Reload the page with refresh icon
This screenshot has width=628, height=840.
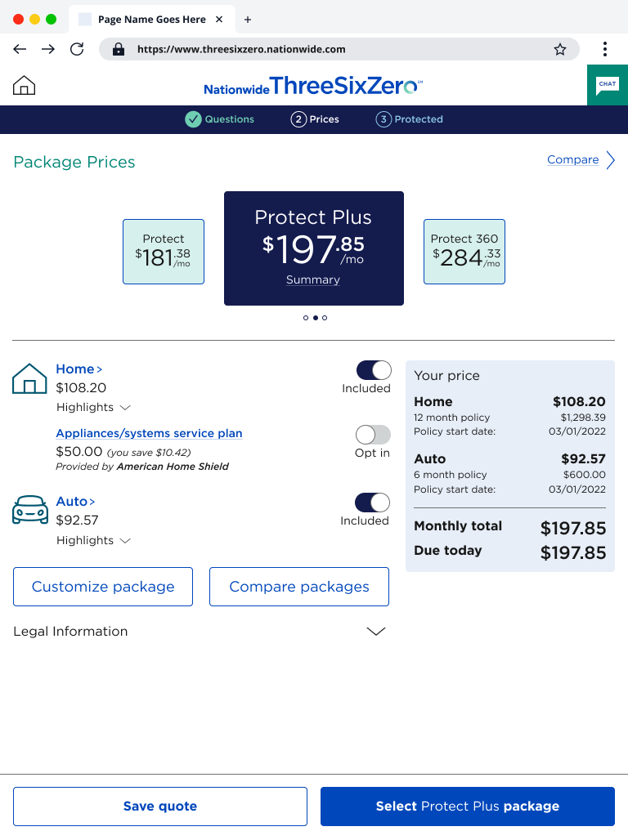77,49
